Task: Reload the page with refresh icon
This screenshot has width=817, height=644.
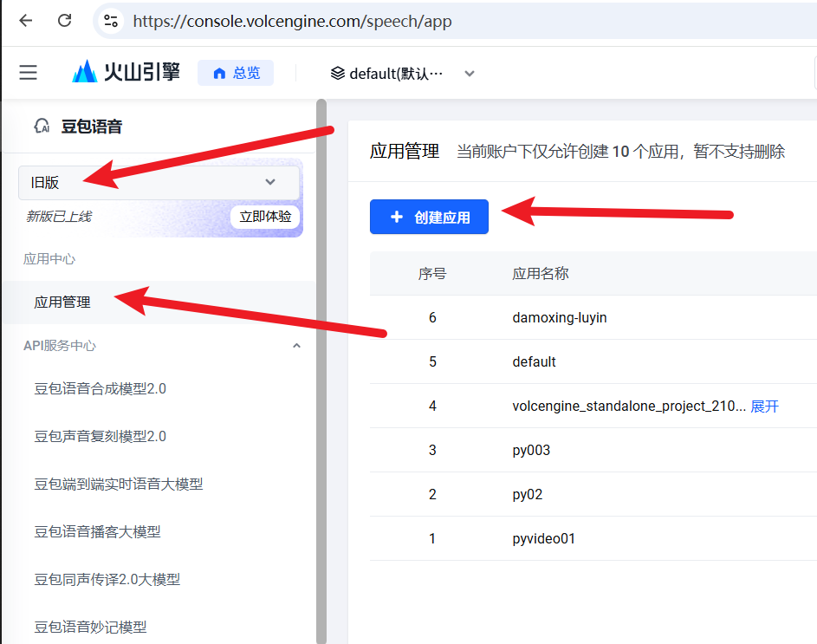Action: click(x=64, y=21)
